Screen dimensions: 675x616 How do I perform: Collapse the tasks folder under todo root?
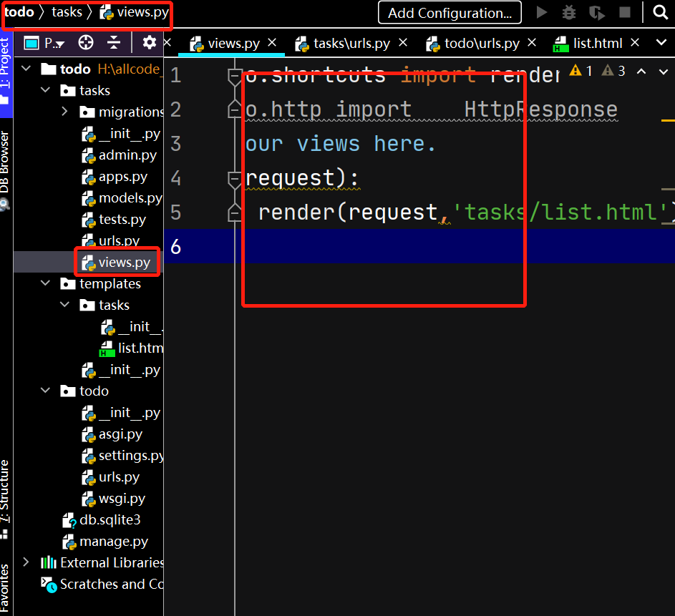(45, 90)
